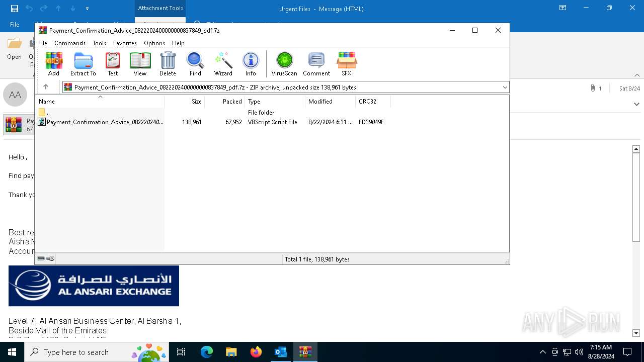Open Customize Quick Access Toolbar dropdown

[x=88, y=9]
